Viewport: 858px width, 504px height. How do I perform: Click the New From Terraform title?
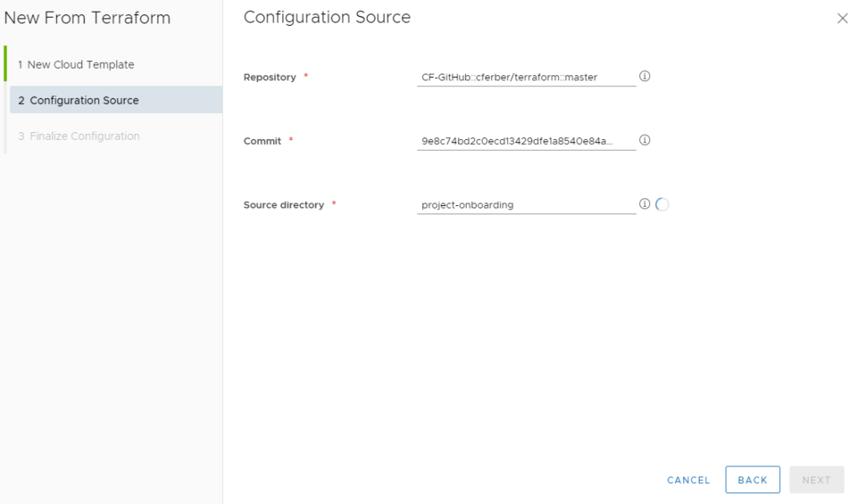click(x=87, y=18)
